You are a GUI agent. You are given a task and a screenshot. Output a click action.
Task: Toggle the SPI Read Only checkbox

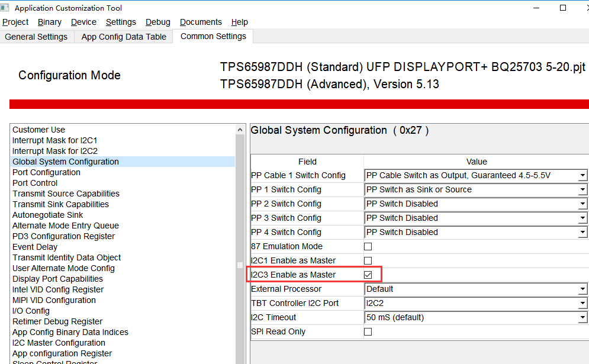(x=368, y=331)
